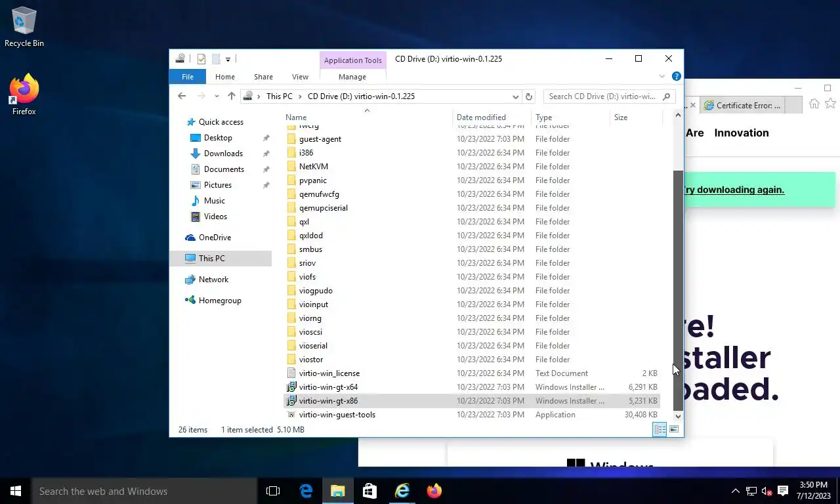Open Internet Explorer Home icon
Screen dimensions: 840x504
click(x=814, y=104)
